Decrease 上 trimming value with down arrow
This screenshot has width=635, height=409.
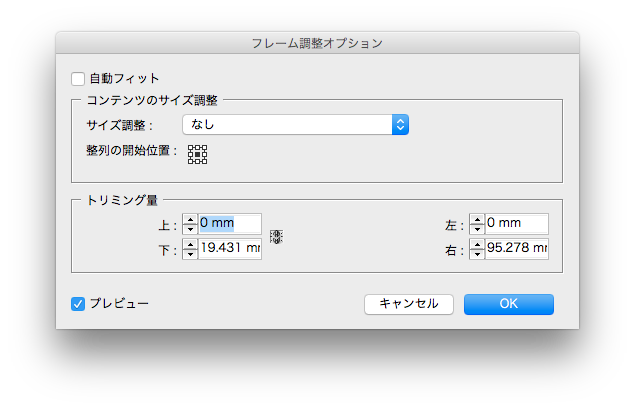[190, 229]
